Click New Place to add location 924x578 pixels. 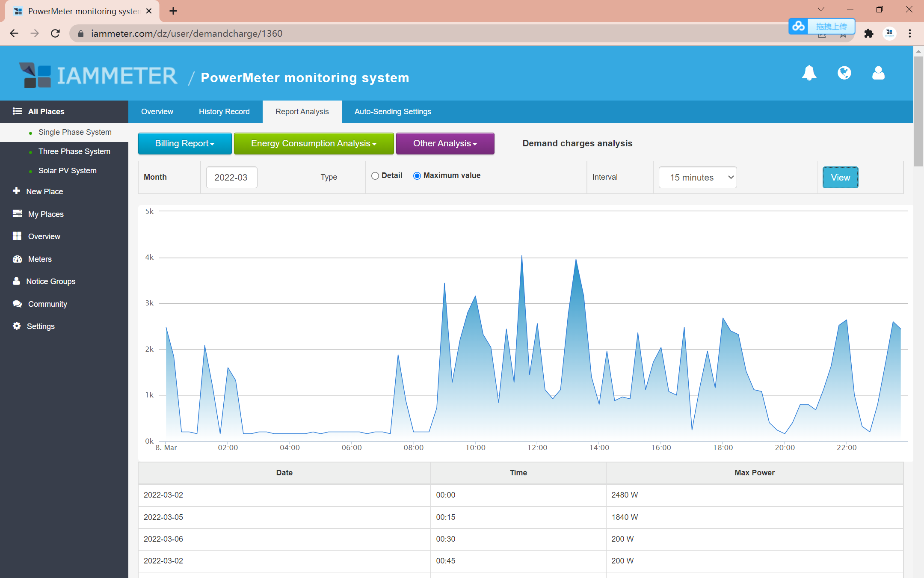tap(45, 192)
